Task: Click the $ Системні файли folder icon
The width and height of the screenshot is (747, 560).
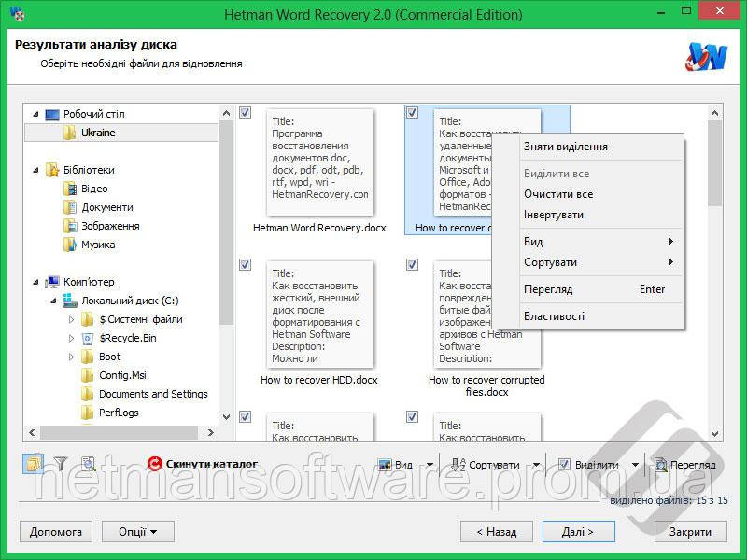Action: (x=88, y=319)
